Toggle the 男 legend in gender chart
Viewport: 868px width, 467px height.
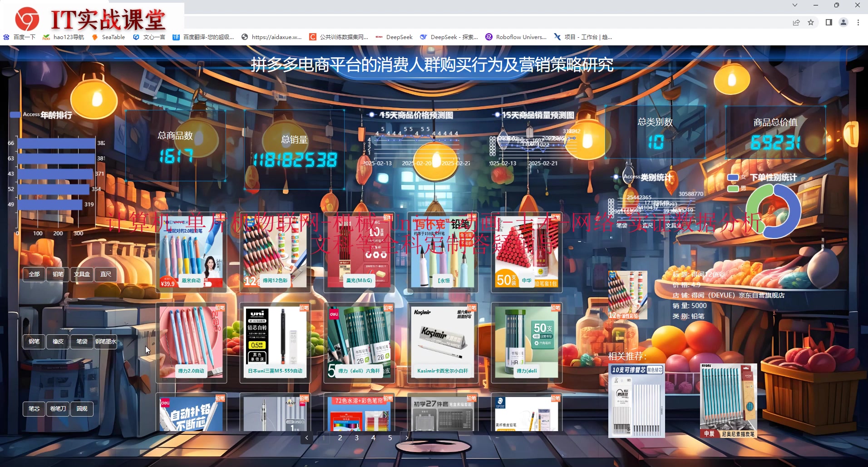click(x=736, y=188)
